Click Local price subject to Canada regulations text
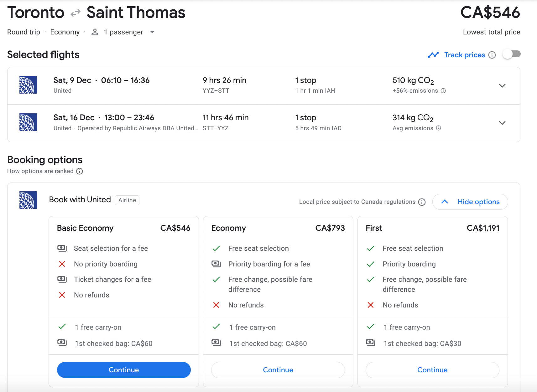The image size is (537, 392). point(357,202)
